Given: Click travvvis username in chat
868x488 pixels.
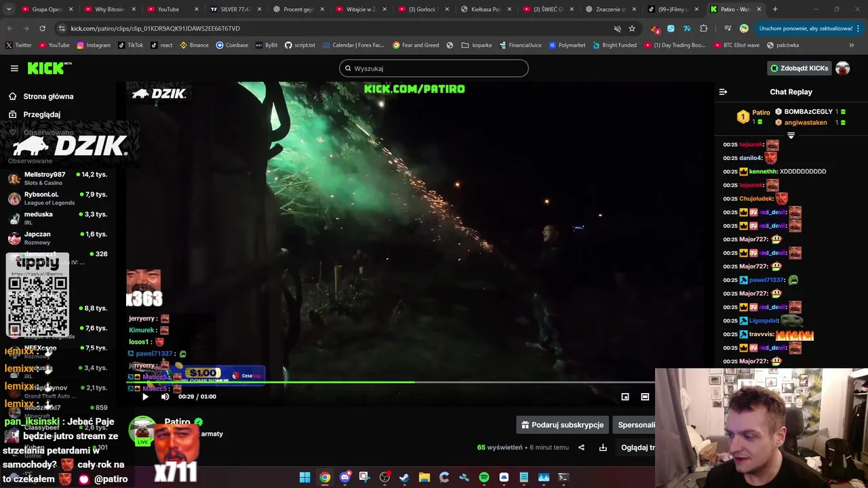Looking at the screenshot, I should tap(761, 334).
